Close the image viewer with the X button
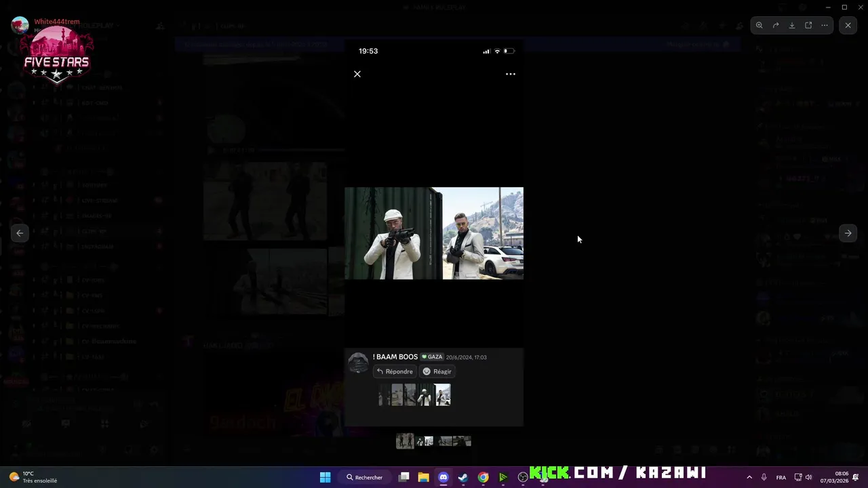 click(848, 25)
